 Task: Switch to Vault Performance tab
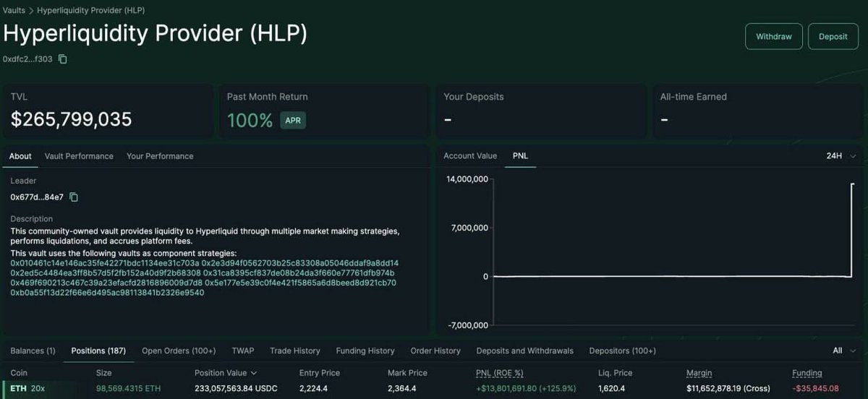79,156
